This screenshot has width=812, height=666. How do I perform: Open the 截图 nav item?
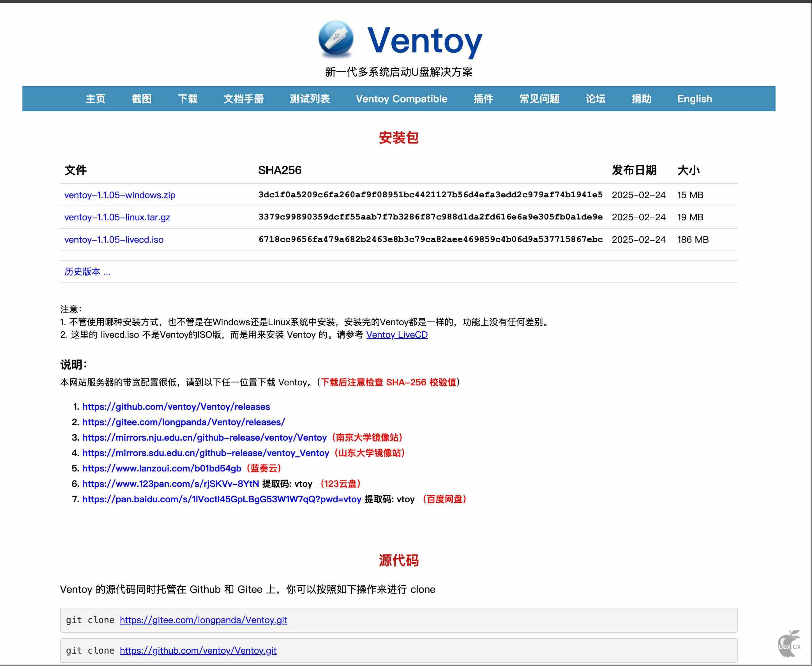click(142, 99)
